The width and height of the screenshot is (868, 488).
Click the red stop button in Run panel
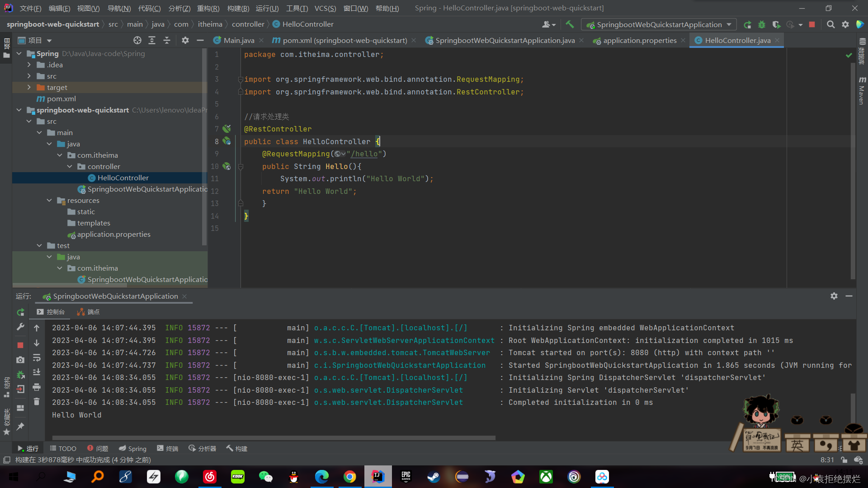pos(20,345)
